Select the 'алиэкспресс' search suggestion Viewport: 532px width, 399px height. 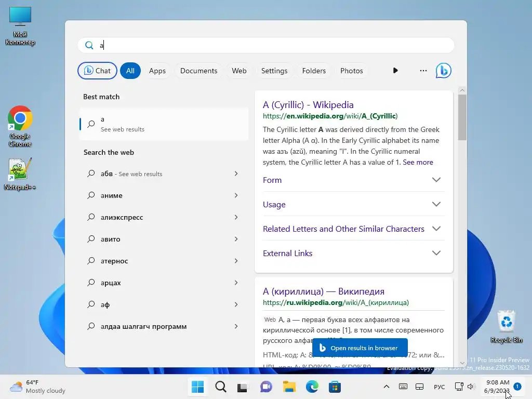(x=164, y=217)
